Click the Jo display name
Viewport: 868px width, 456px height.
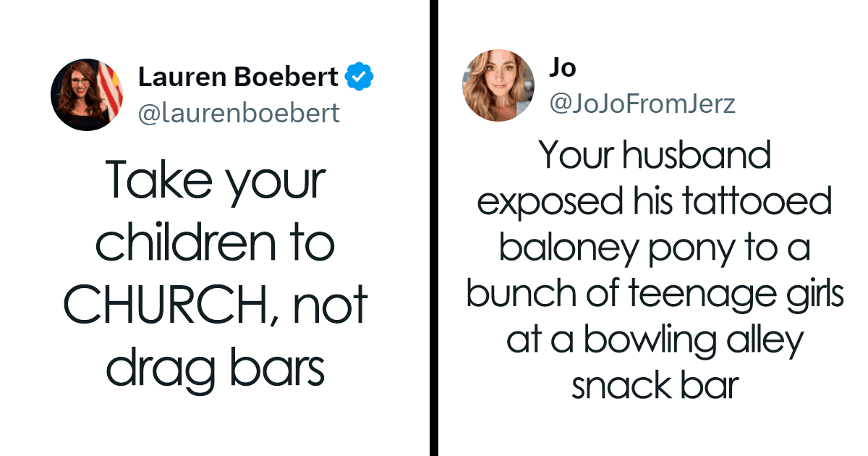(563, 67)
